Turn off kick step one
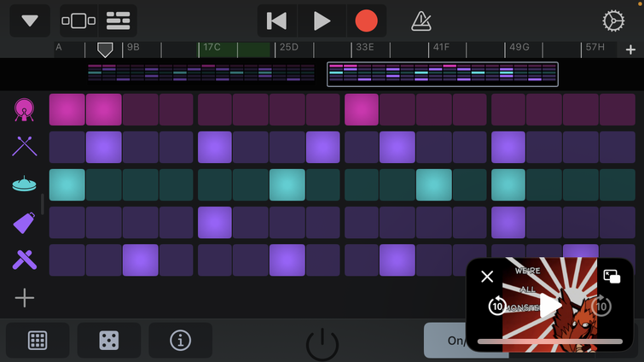 pyautogui.click(x=67, y=109)
